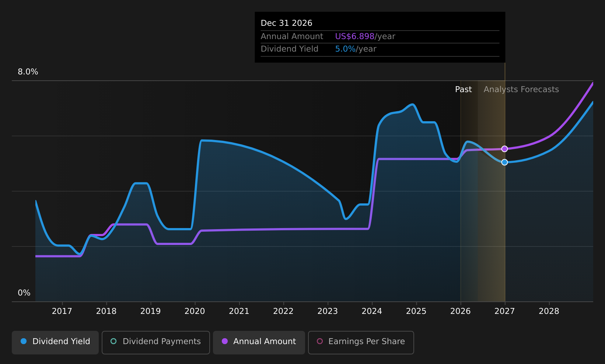The image size is (605, 364).
Task: Click the 2023 x-axis label
Action: (x=328, y=311)
